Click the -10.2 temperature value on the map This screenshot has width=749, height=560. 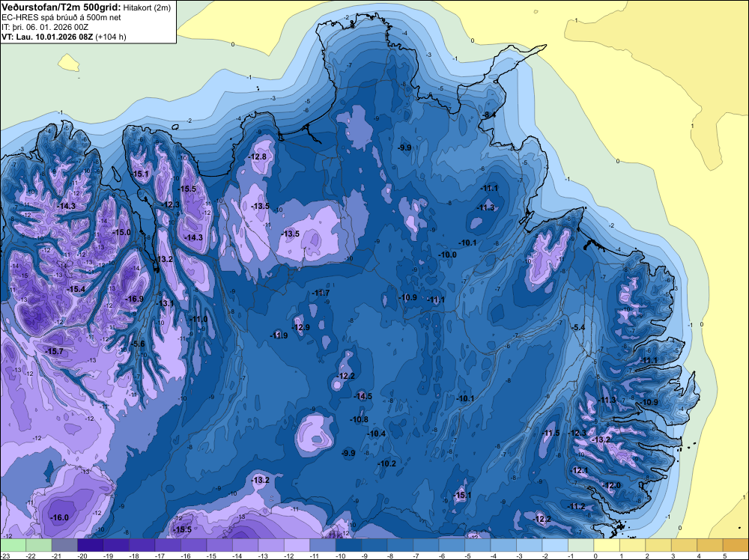387,463
